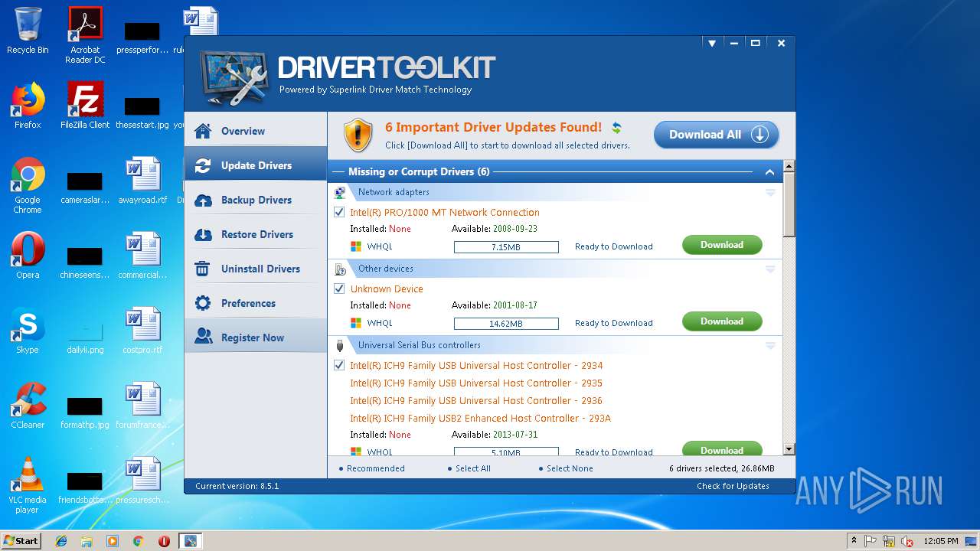Click the Register Now people icon
This screenshot has height=551, width=980.
click(x=204, y=337)
